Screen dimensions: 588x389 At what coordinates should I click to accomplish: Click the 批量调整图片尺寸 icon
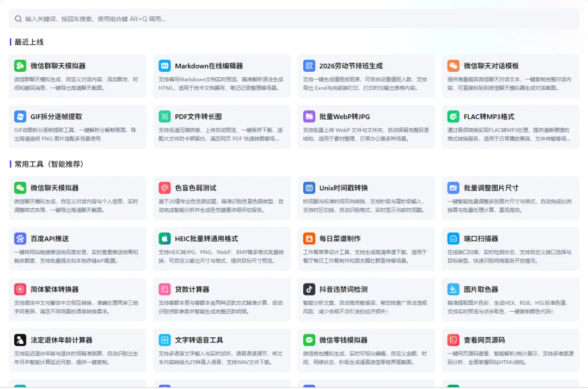(454, 188)
